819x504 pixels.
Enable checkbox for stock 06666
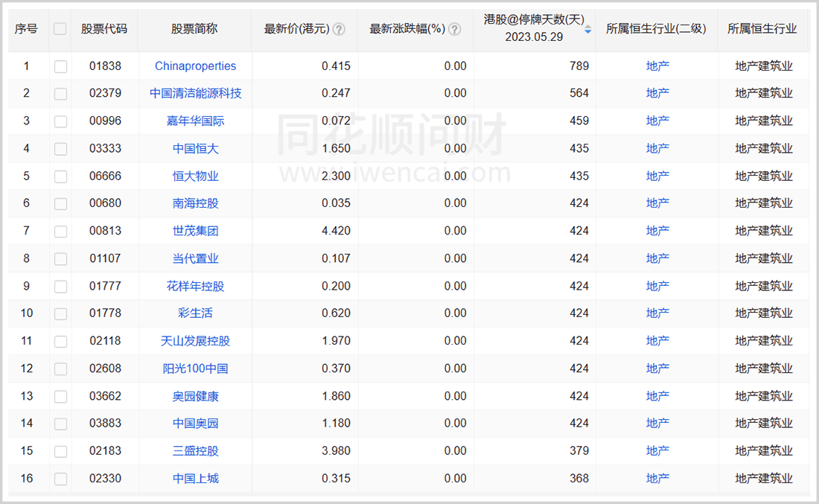click(x=60, y=176)
